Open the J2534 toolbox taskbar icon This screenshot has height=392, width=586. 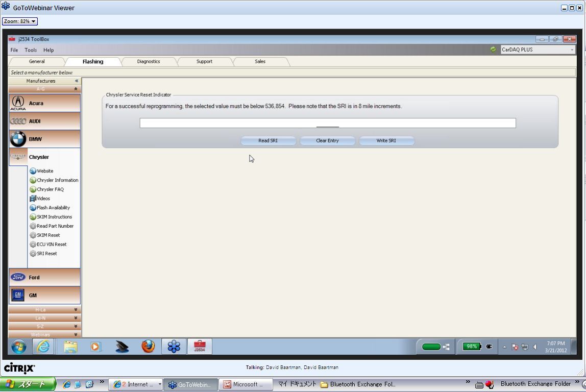point(200,347)
